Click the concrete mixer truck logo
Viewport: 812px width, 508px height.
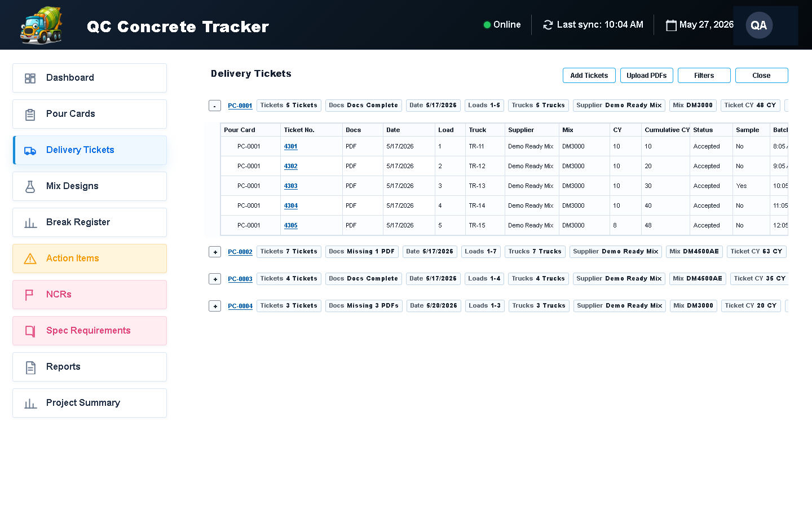point(41,25)
